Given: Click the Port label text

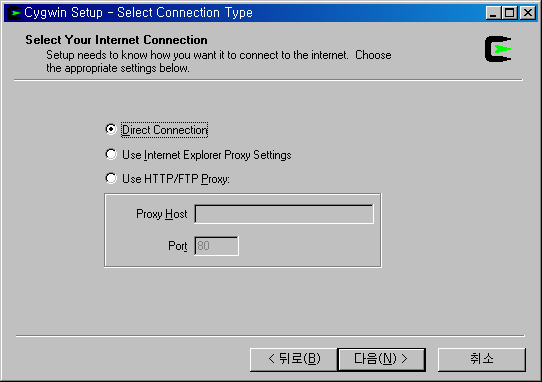Looking at the screenshot, I should tap(178, 246).
